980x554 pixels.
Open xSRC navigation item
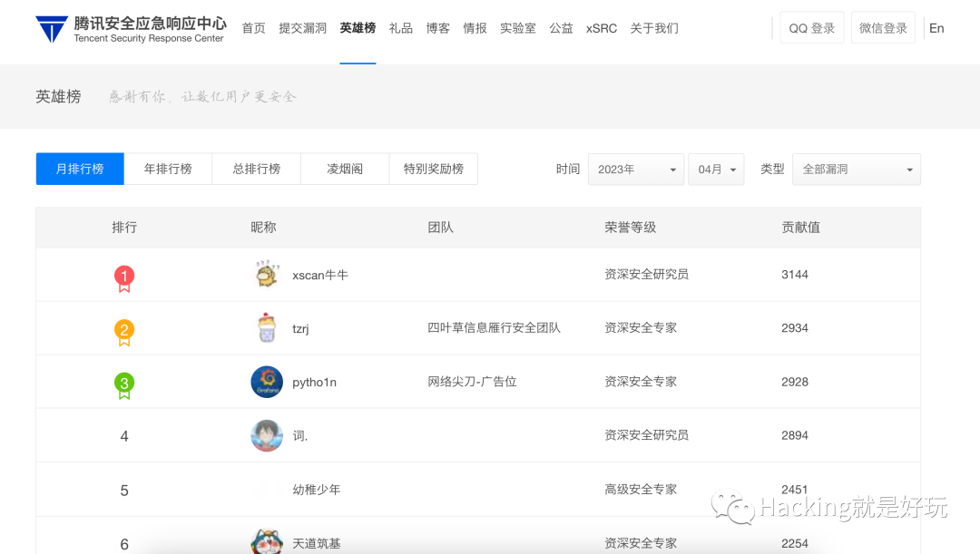coord(602,28)
